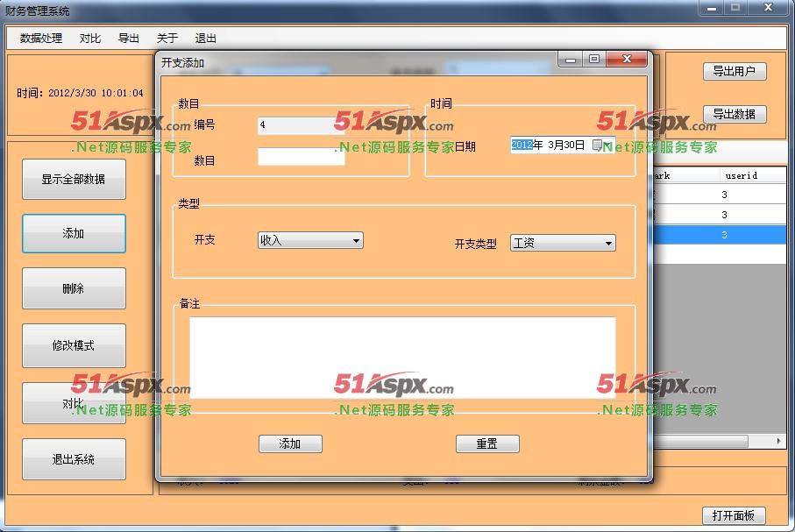Click the 重置 button in dialog
The height and width of the screenshot is (532, 795).
(x=487, y=443)
